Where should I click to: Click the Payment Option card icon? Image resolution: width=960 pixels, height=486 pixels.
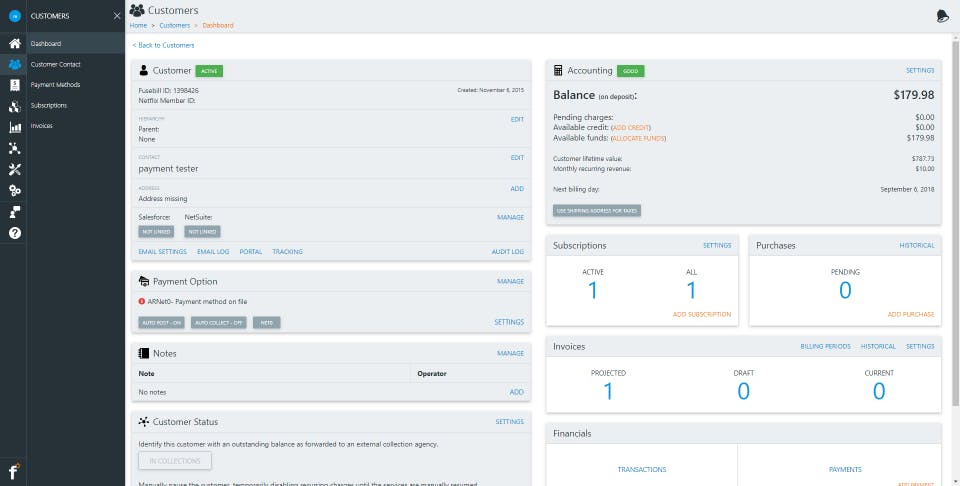[144, 282]
